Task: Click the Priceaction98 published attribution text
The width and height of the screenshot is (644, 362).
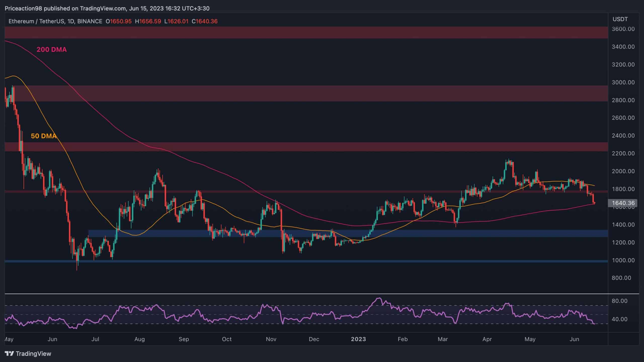Action: 107,9
